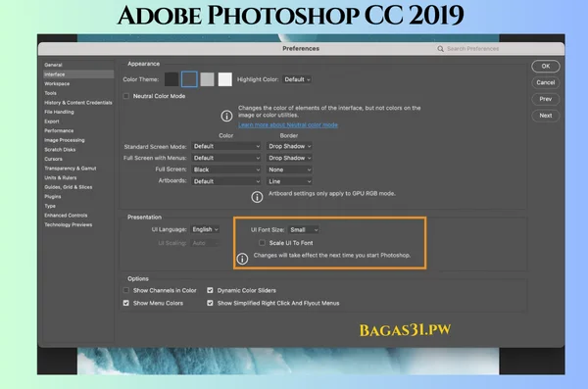Open Full Screen with Menus color dropdown
Image resolution: width=588 pixels, height=389 pixels.
[226, 158]
